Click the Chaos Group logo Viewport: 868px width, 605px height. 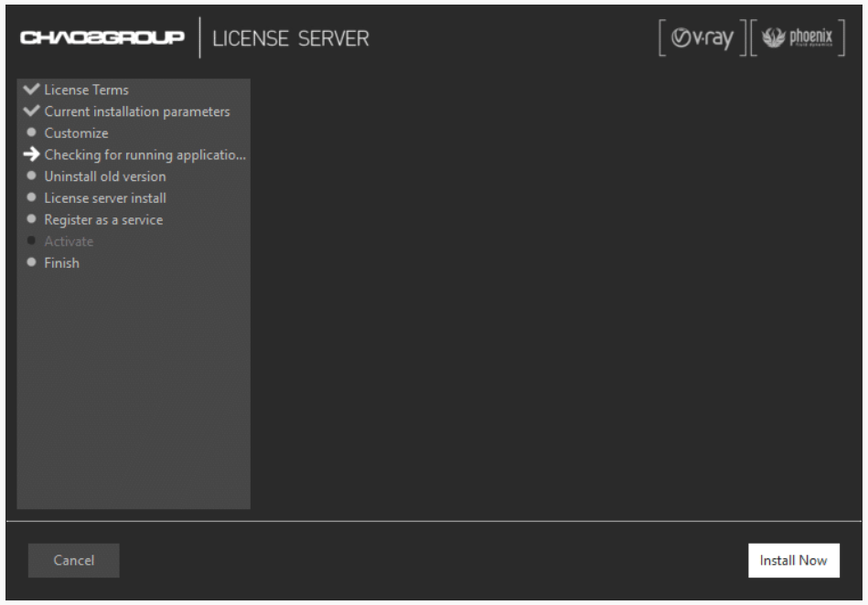click(102, 37)
